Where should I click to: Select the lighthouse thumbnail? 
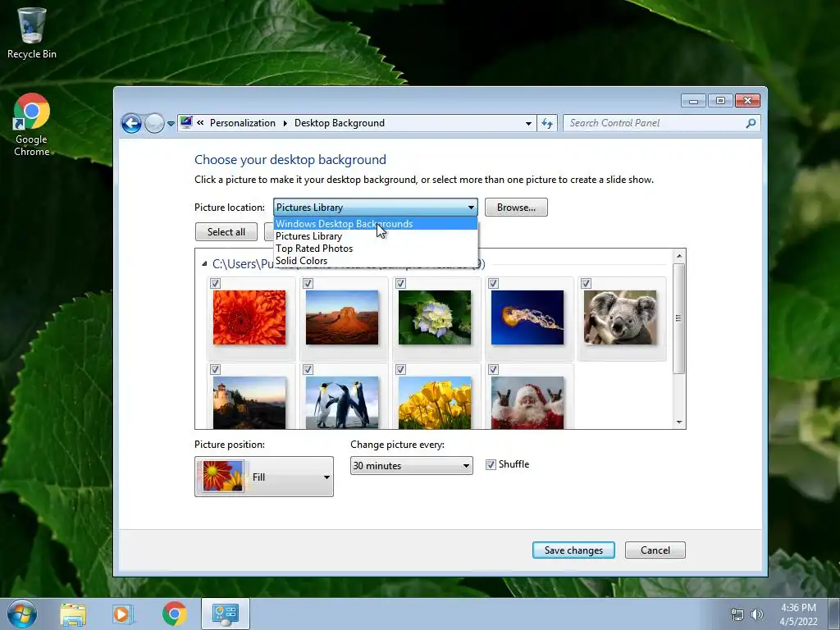(249, 402)
